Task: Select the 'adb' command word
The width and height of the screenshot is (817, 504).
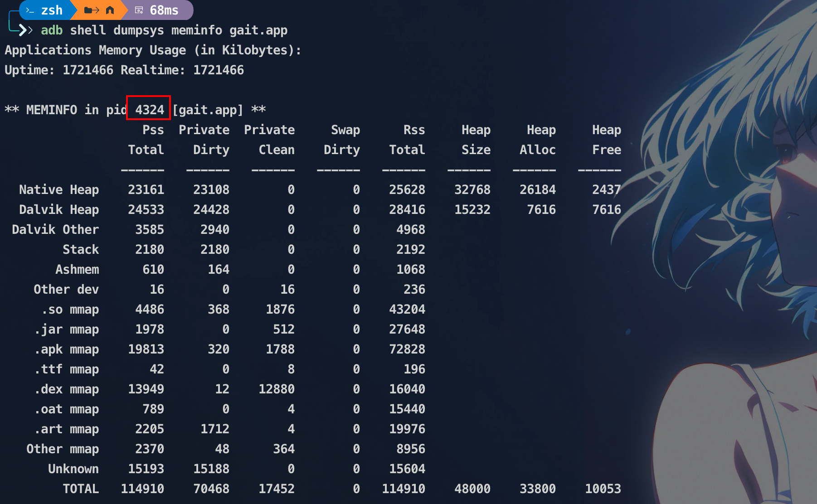Action: [52, 30]
